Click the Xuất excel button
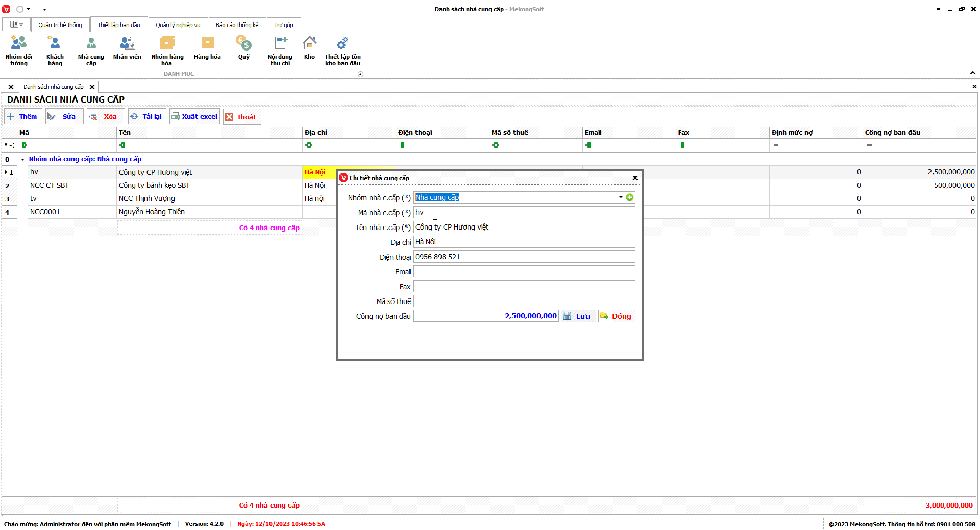 194,117
